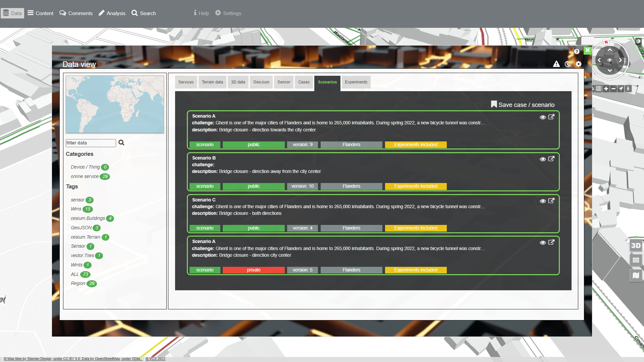Activate pedestrian walk mode icon
644x362 pixels.
coord(628,89)
